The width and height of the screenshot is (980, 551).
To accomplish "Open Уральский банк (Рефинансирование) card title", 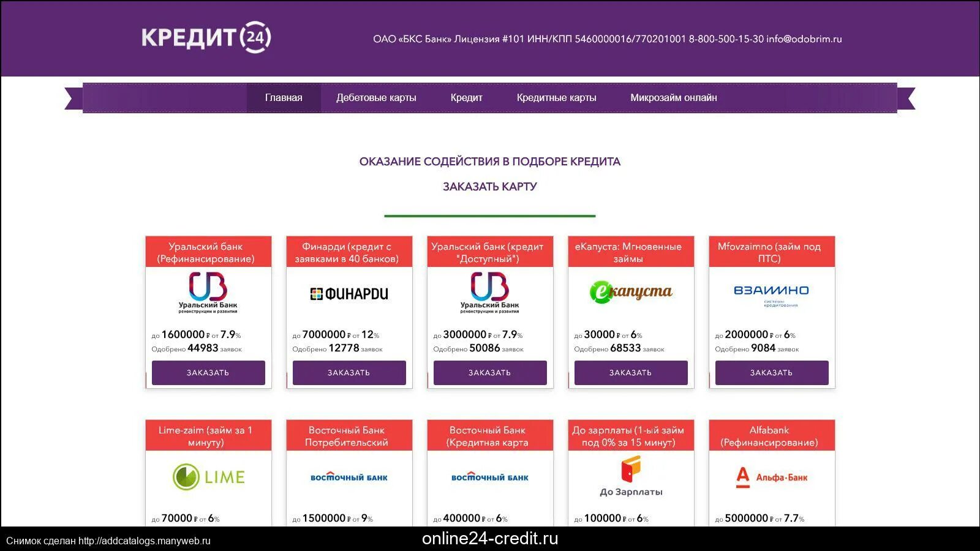I will coord(206,253).
